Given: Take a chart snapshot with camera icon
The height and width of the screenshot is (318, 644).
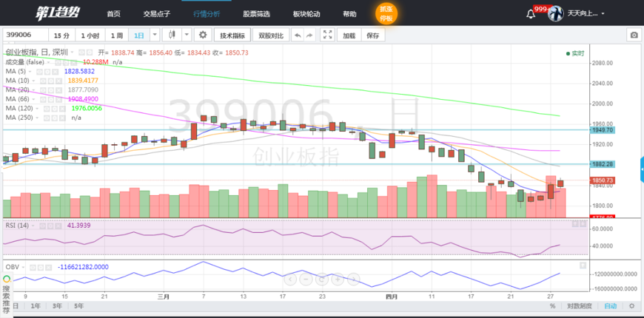Looking at the screenshot, I should 634,35.
